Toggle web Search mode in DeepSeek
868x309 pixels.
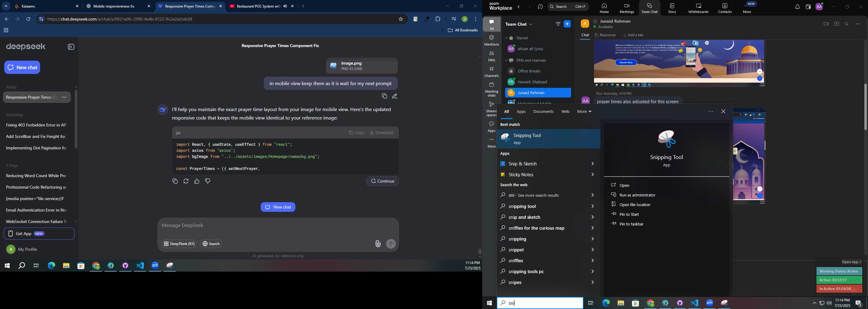coord(211,244)
